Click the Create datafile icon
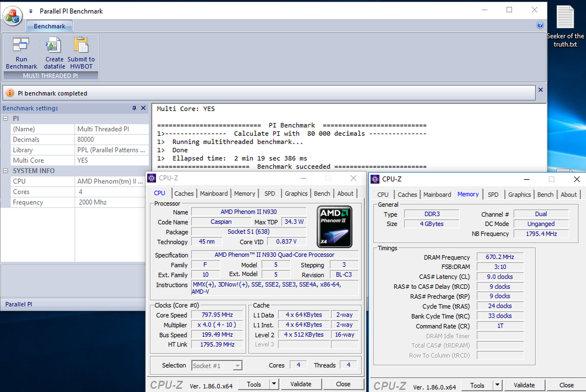This screenshot has width=586, height=392. click(x=54, y=53)
